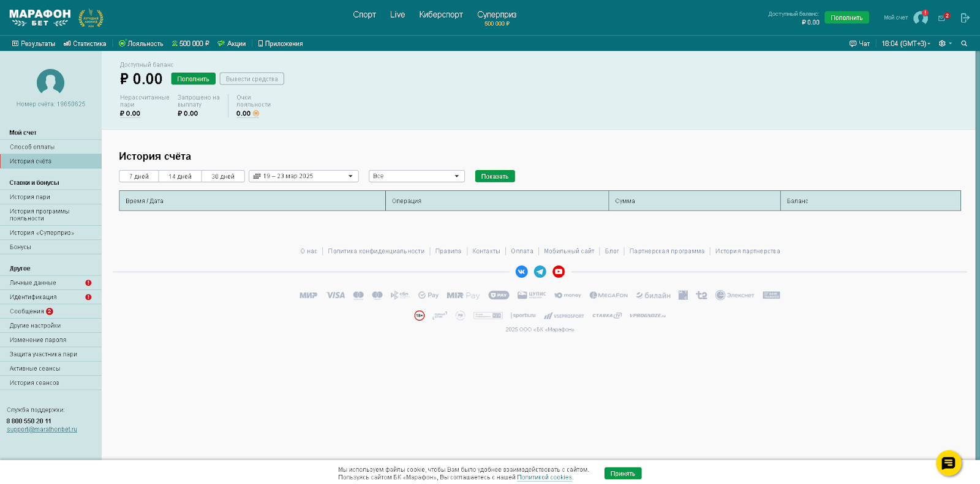Click the page vertical scrollbar

[x=978, y=245]
